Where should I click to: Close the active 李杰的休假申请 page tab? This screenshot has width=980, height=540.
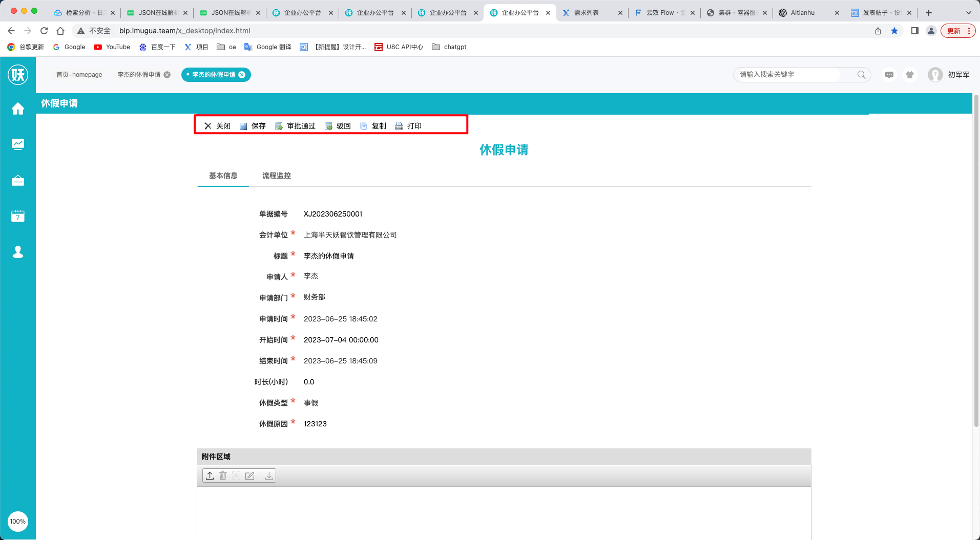[x=242, y=75]
